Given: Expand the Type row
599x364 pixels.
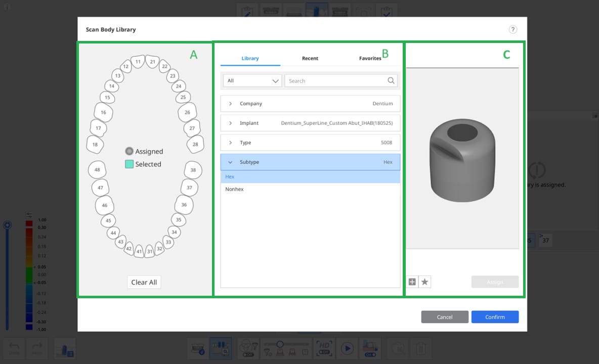Looking at the screenshot, I should click(310, 143).
